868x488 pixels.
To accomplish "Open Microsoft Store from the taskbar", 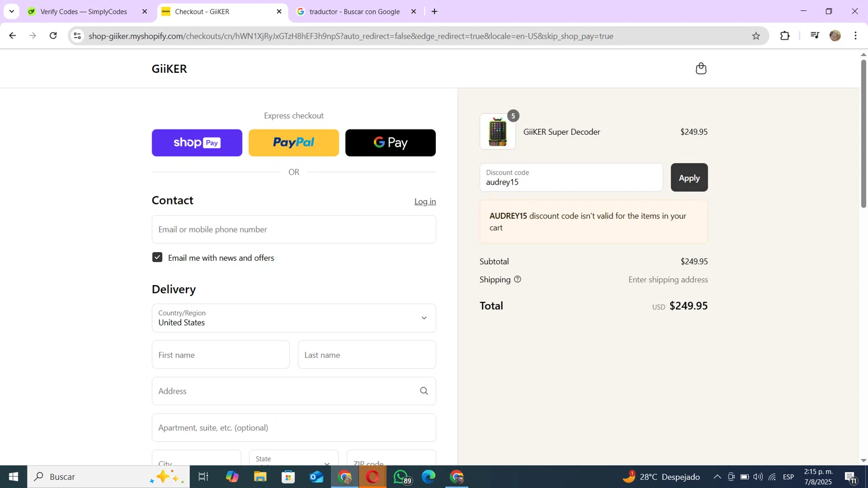I will click(x=288, y=477).
